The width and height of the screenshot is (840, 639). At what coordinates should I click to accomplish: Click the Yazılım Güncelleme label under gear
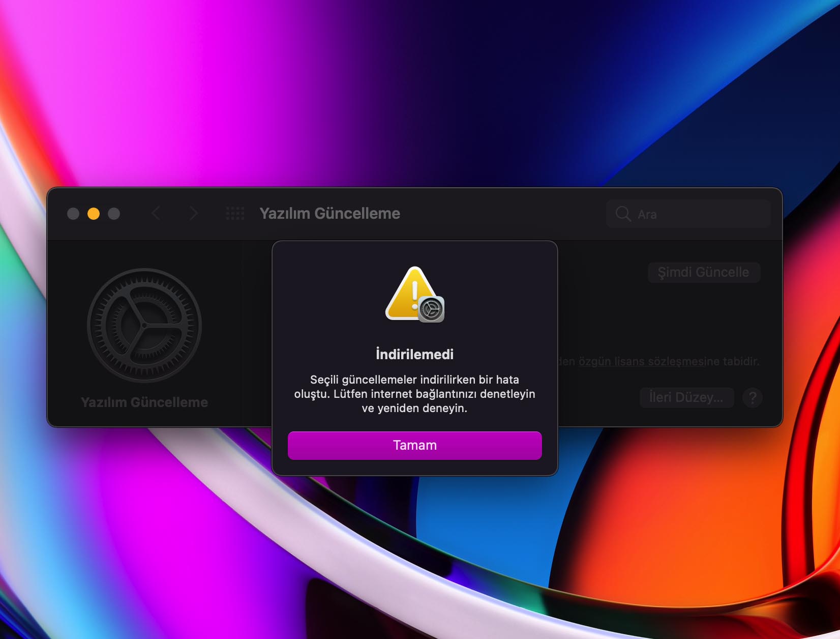(x=144, y=402)
